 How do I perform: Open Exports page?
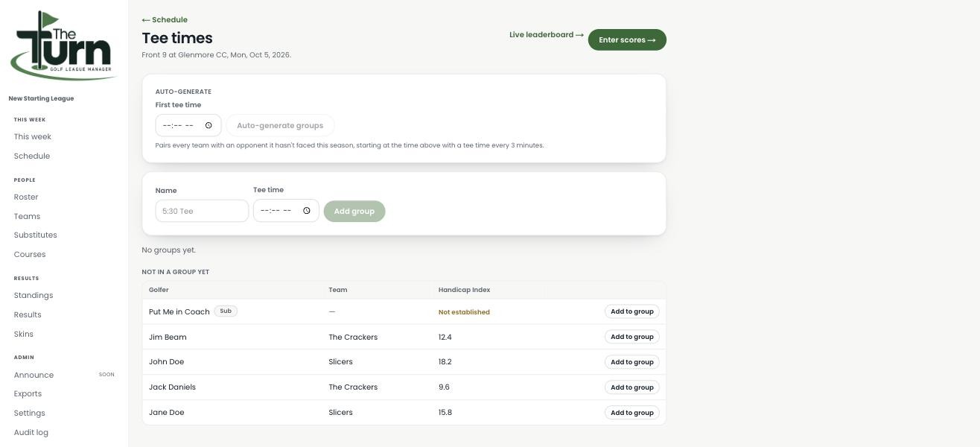point(28,394)
